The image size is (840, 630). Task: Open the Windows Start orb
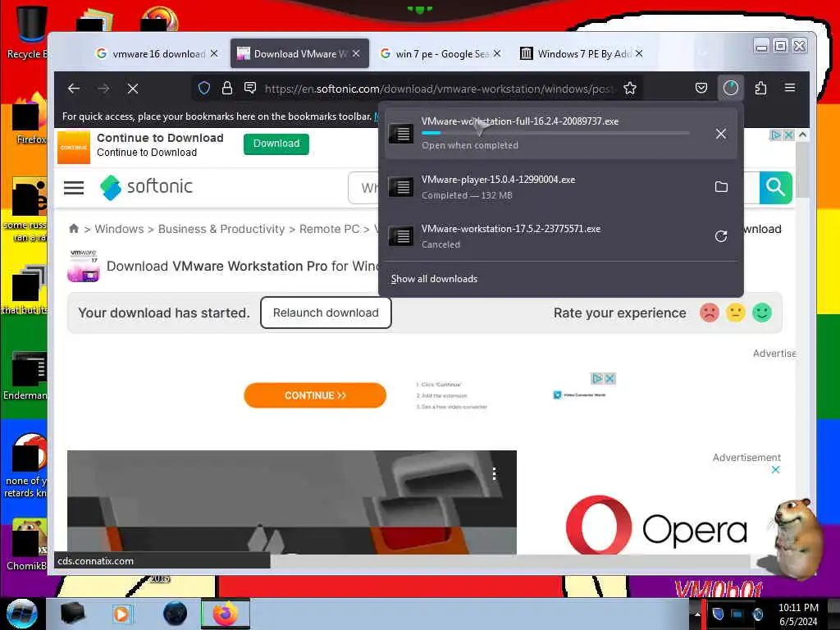(x=21, y=614)
